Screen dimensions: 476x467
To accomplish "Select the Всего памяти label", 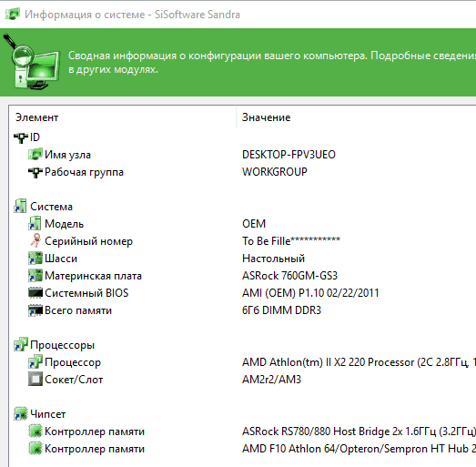I will click(x=78, y=310).
